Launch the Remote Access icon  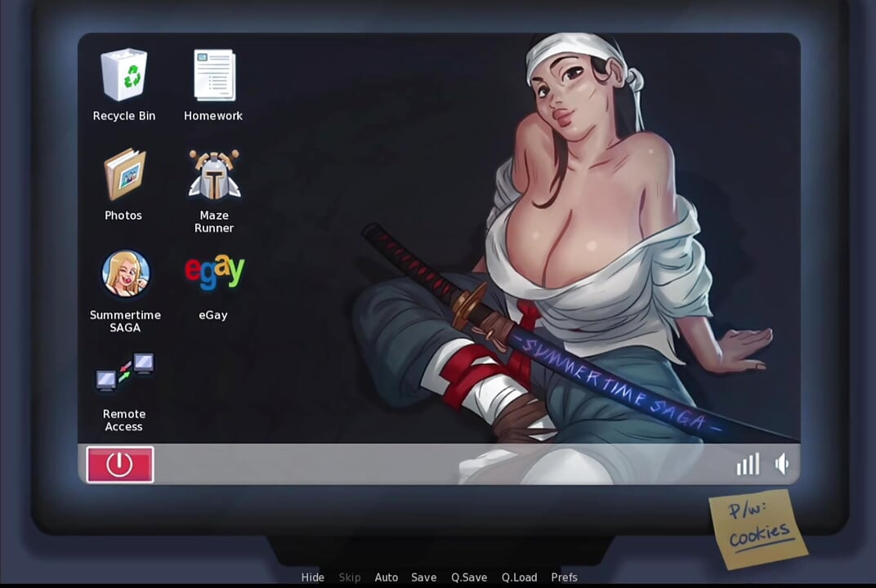coord(125,372)
